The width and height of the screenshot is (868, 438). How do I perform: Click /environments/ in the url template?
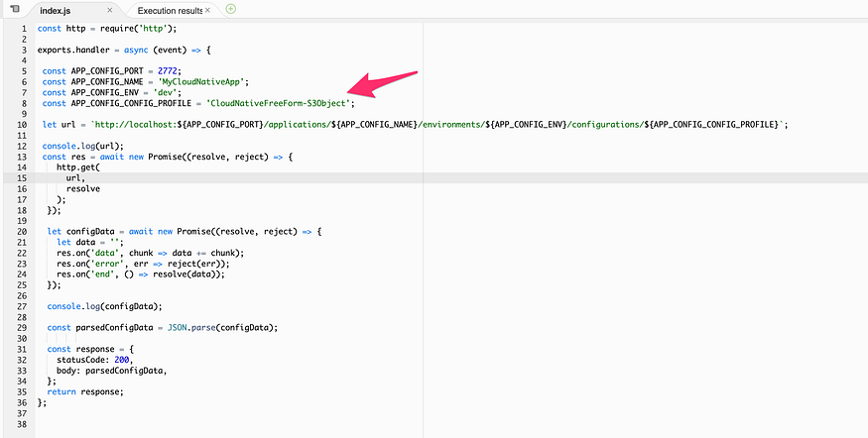click(451, 125)
